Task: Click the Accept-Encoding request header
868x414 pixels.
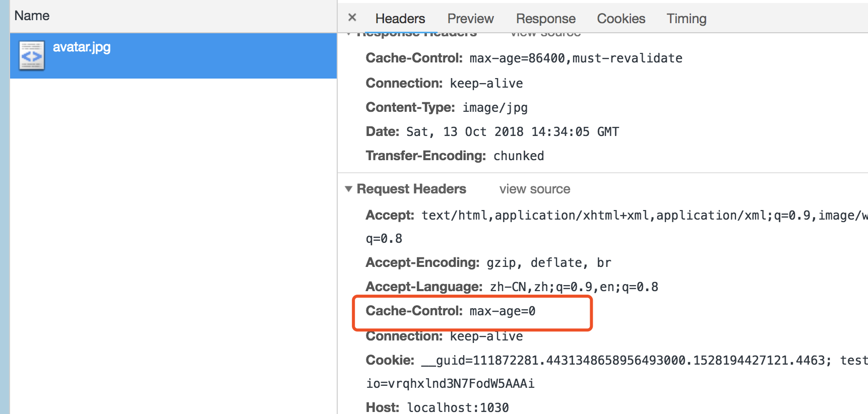Action: tap(488, 262)
